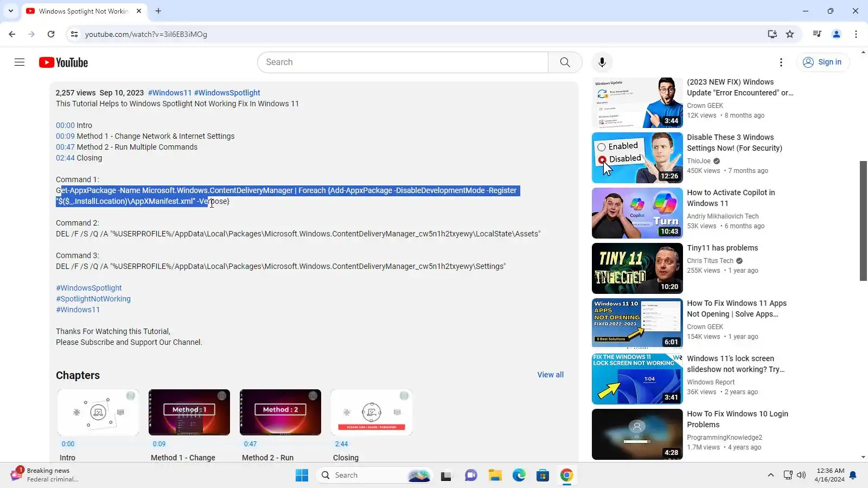Reload the current page
Screen dimensions: 868x488
click(x=51, y=34)
